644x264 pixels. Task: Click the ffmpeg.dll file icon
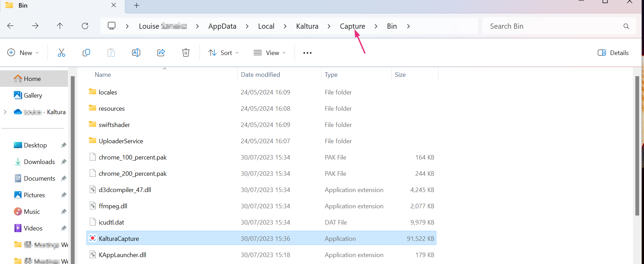93,206
